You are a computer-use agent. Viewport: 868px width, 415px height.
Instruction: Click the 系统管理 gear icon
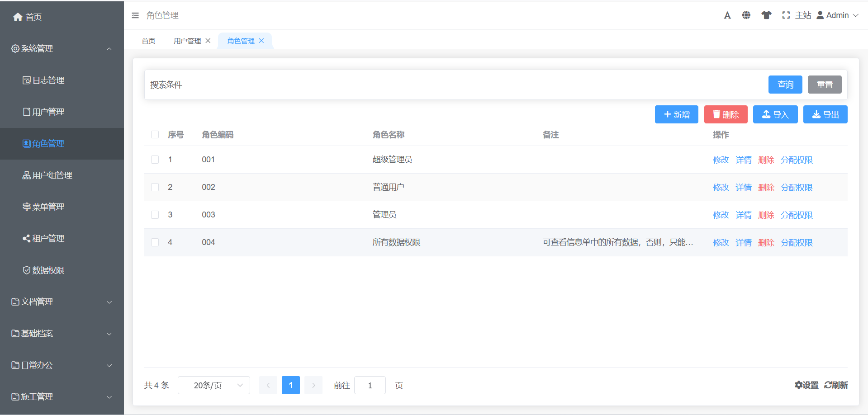click(x=15, y=48)
